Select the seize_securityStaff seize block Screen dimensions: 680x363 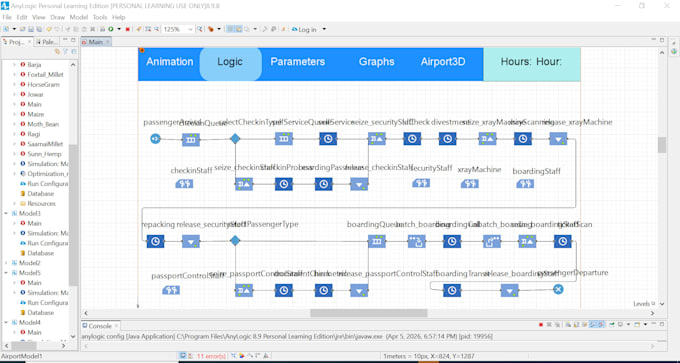pyautogui.click(x=377, y=139)
